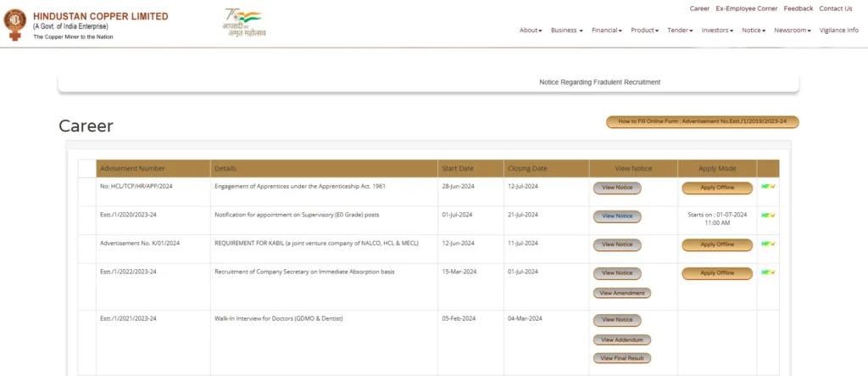
Task: Click the Start Date column header
Action: (470, 169)
